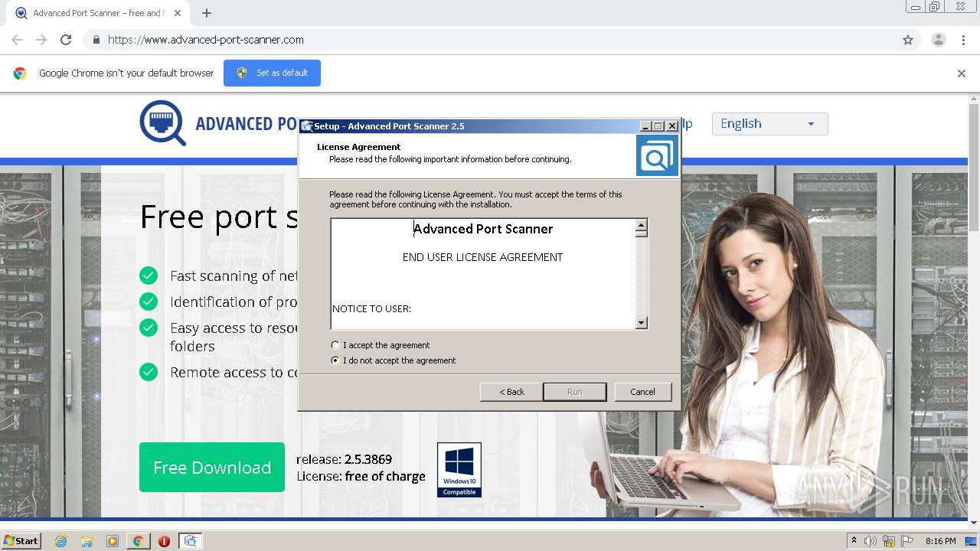The height and width of the screenshot is (551, 980).
Task: Click 'License: free of charge' text
Action: click(x=361, y=476)
